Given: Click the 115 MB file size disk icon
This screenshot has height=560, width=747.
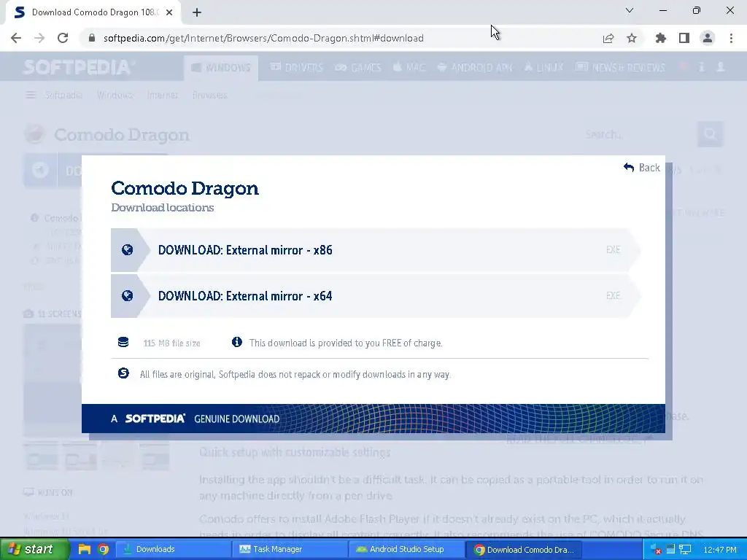Looking at the screenshot, I should (123, 343).
